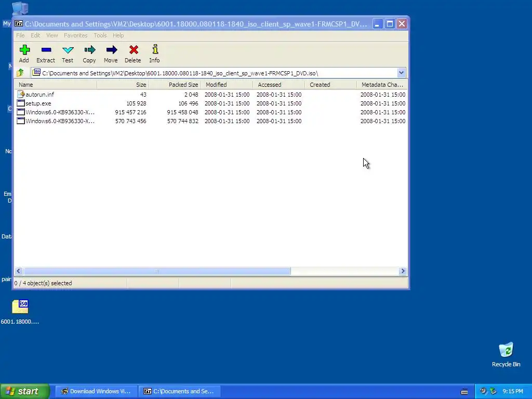Sort by the Name column

(x=56, y=85)
